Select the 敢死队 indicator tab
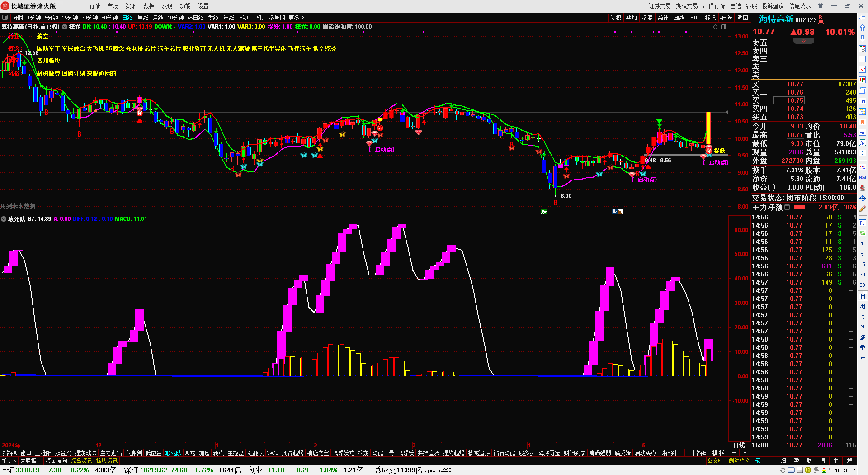This screenshot has width=868, height=475. [x=173, y=453]
